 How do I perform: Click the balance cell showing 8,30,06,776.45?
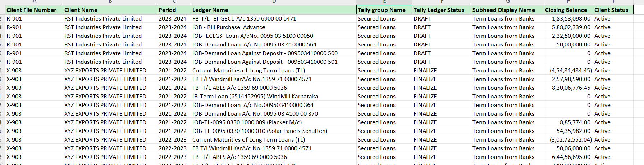click(571, 88)
